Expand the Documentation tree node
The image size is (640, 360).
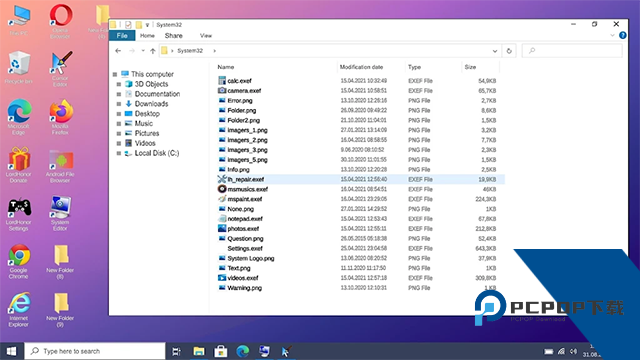coord(119,94)
